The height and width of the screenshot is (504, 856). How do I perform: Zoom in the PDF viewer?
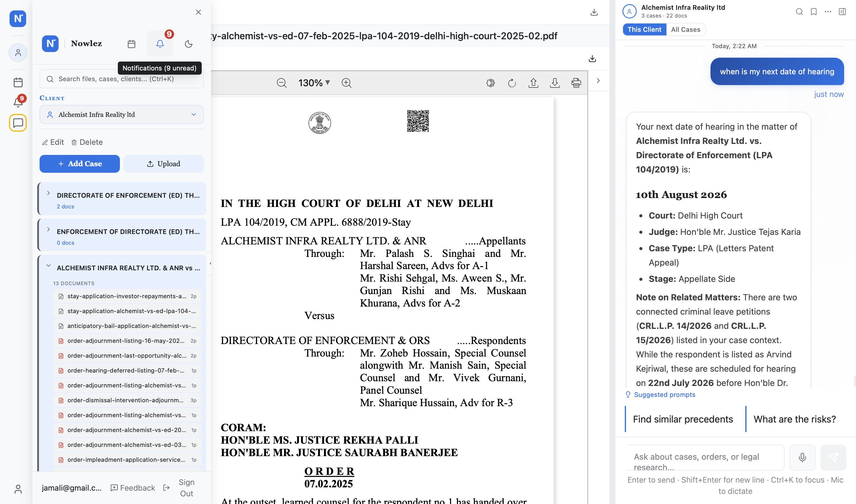347,83
